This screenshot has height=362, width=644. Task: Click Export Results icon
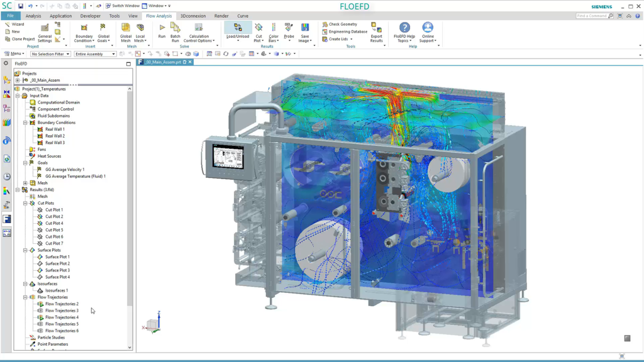click(x=376, y=28)
